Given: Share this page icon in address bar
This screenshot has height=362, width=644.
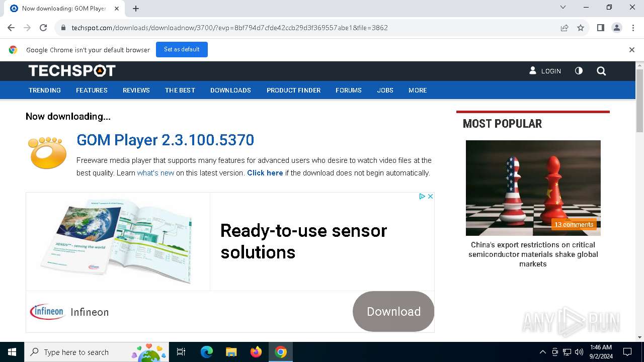Looking at the screenshot, I should pos(565,28).
